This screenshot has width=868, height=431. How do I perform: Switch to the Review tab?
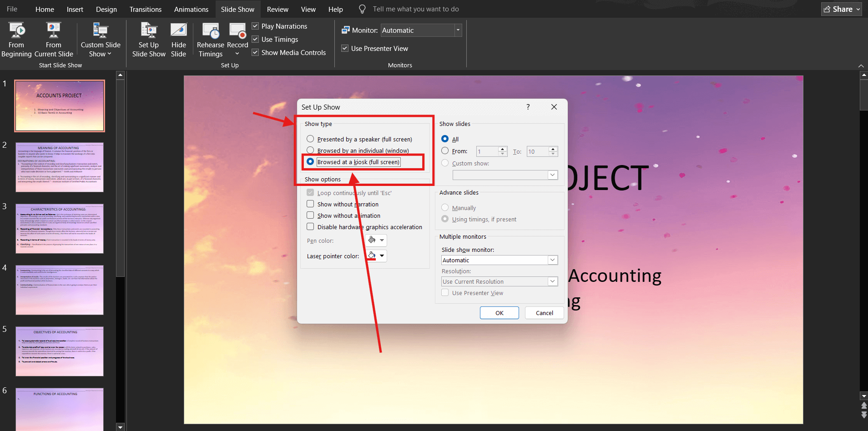278,9
